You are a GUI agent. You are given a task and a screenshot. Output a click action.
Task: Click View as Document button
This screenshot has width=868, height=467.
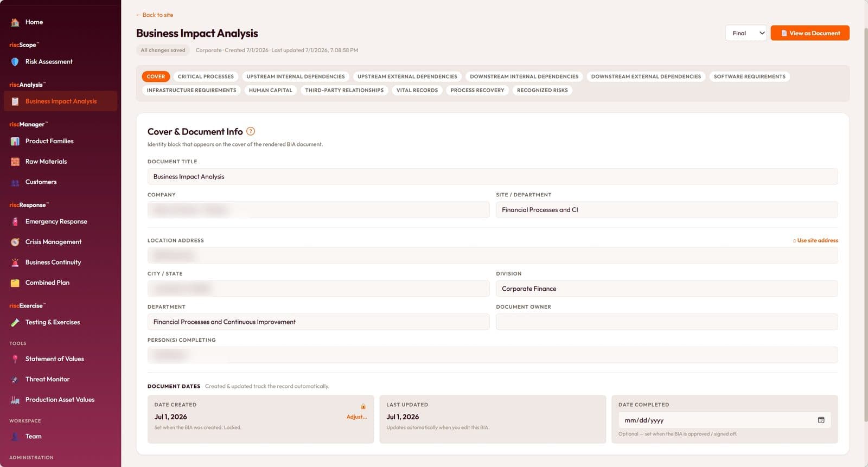point(810,33)
